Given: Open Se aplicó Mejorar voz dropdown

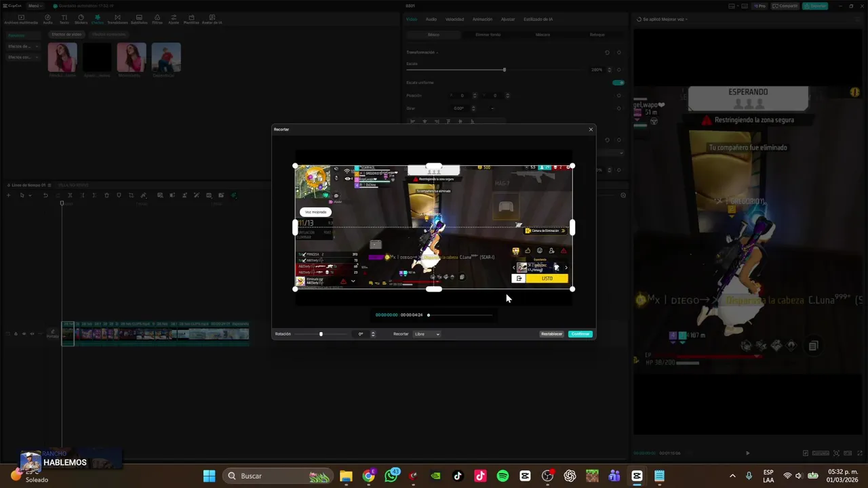Looking at the screenshot, I should (x=663, y=19).
